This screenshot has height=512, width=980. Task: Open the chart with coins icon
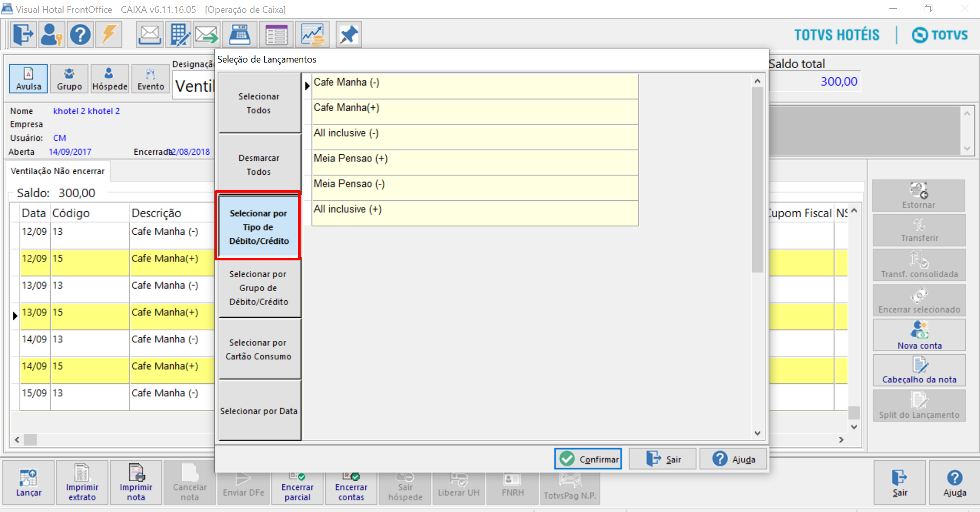[x=312, y=35]
